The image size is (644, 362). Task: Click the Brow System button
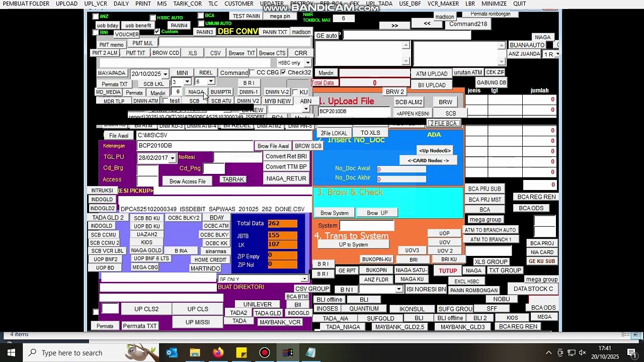click(x=335, y=213)
